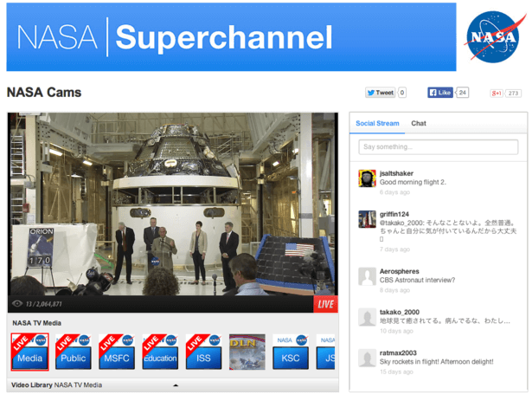Screen dimensions: 532x401
Task: Expand the Video Library arrow
Action: click(176, 385)
